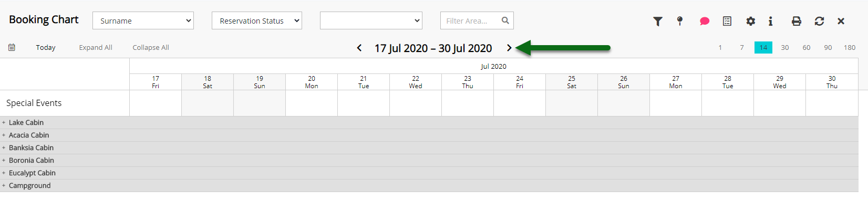Click the information icon
This screenshot has height=201, width=868.
[x=770, y=21]
